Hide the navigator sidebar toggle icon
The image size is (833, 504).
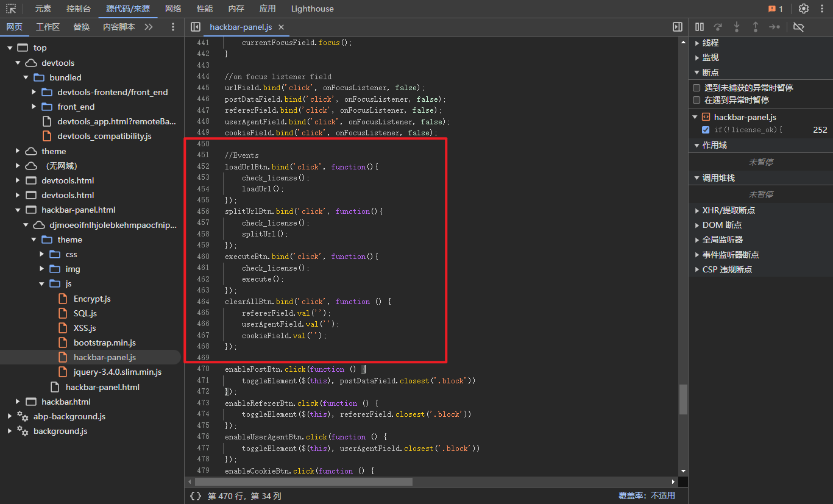click(x=196, y=27)
